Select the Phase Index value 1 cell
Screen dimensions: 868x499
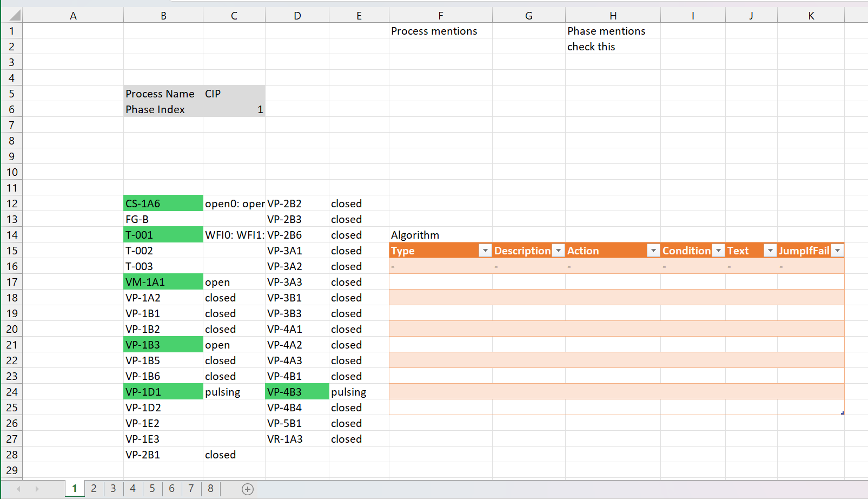click(234, 109)
